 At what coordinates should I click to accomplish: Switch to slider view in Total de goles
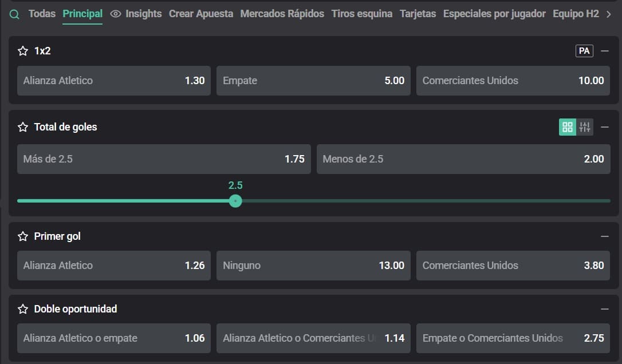585,127
